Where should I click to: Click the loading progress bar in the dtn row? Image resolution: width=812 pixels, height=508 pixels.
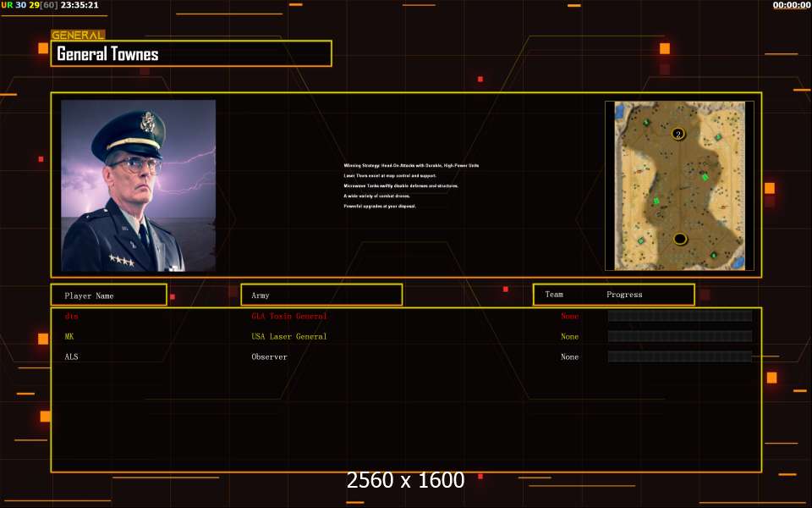680,316
